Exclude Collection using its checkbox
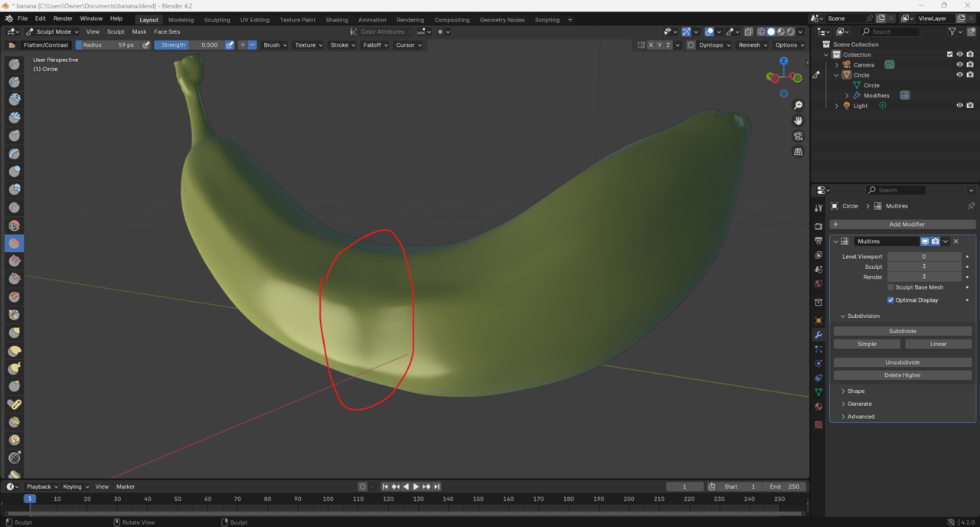 (950, 54)
